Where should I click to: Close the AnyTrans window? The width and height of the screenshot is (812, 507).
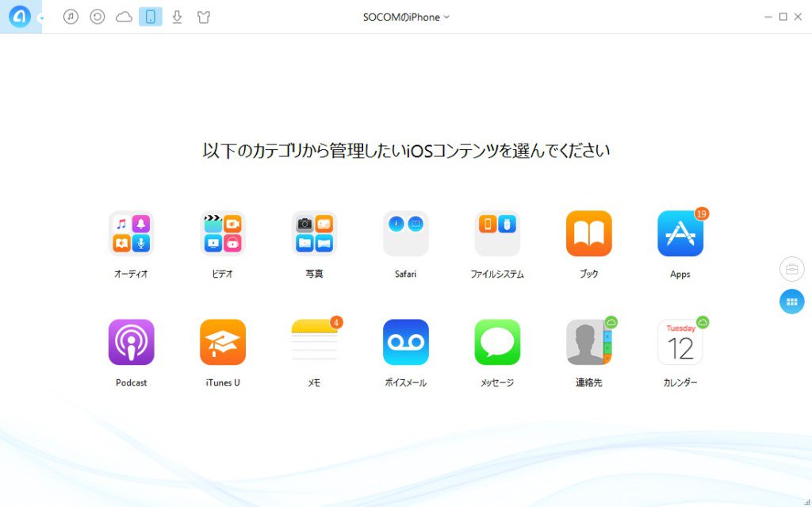(798, 17)
